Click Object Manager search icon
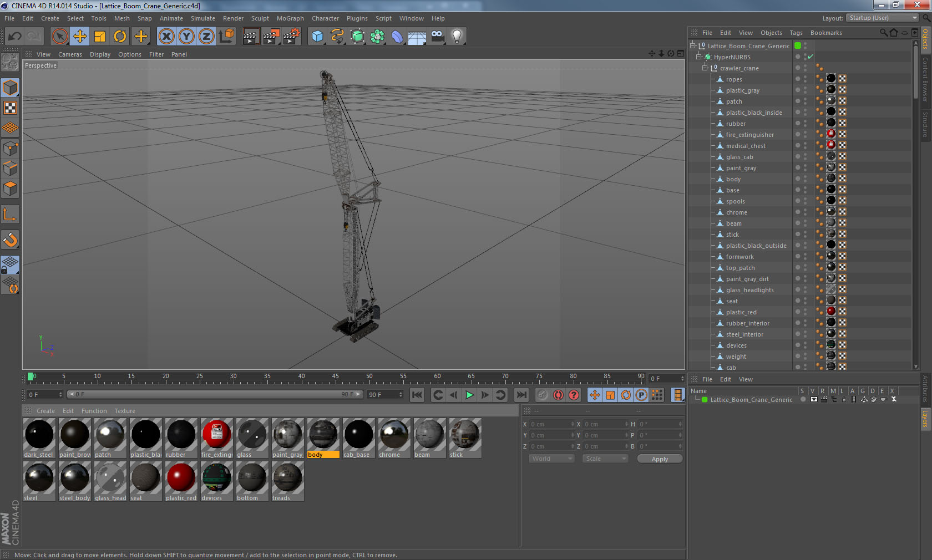This screenshot has width=932, height=560. [884, 33]
